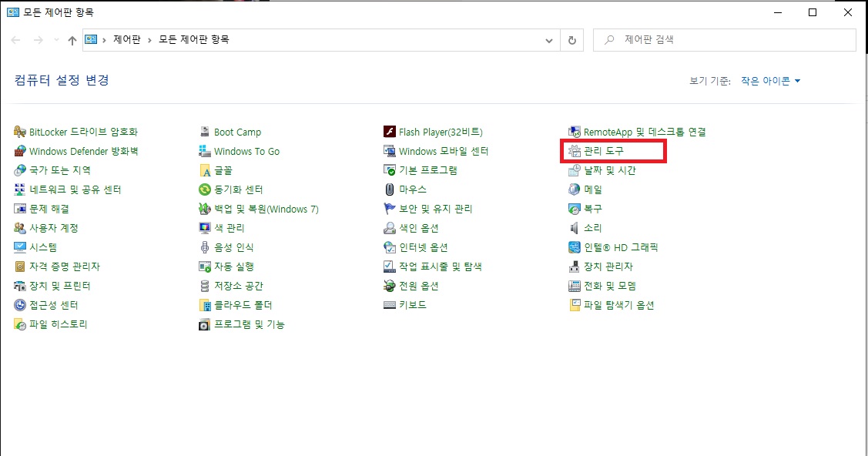Open the 소리 link
Screen dimensions: 868x456
coord(593,228)
